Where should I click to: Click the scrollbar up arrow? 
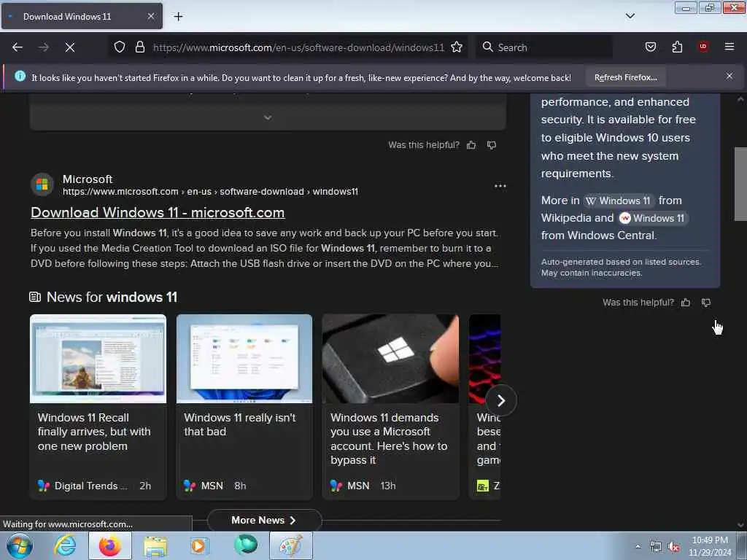[x=740, y=99]
